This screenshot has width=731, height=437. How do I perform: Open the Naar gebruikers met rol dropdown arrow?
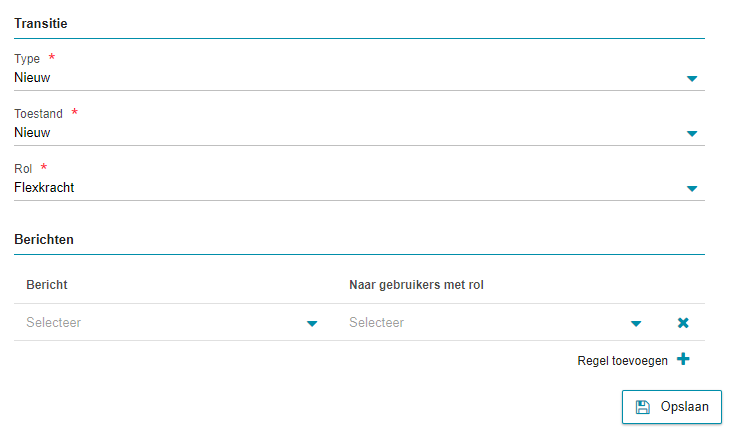click(x=636, y=324)
